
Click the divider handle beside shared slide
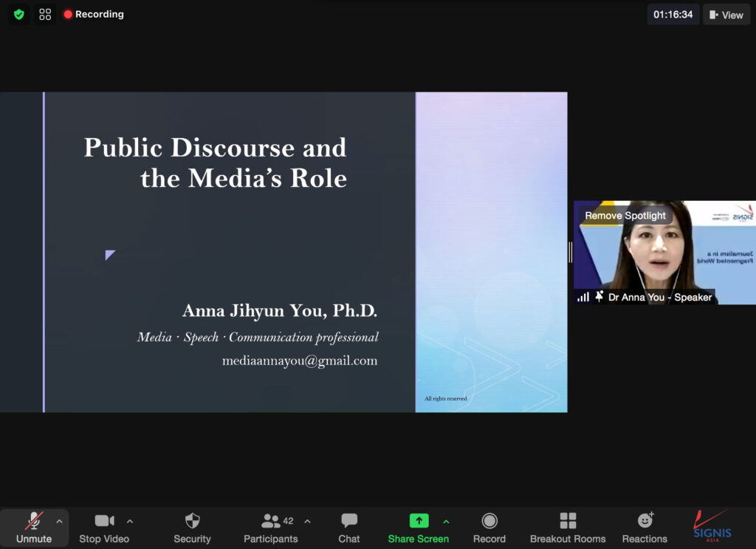coord(570,252)
